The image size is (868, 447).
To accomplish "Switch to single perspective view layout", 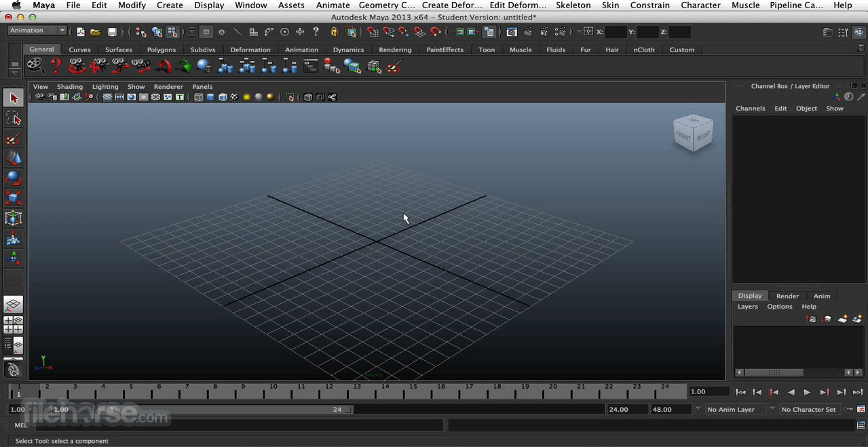I will point(13,305).
